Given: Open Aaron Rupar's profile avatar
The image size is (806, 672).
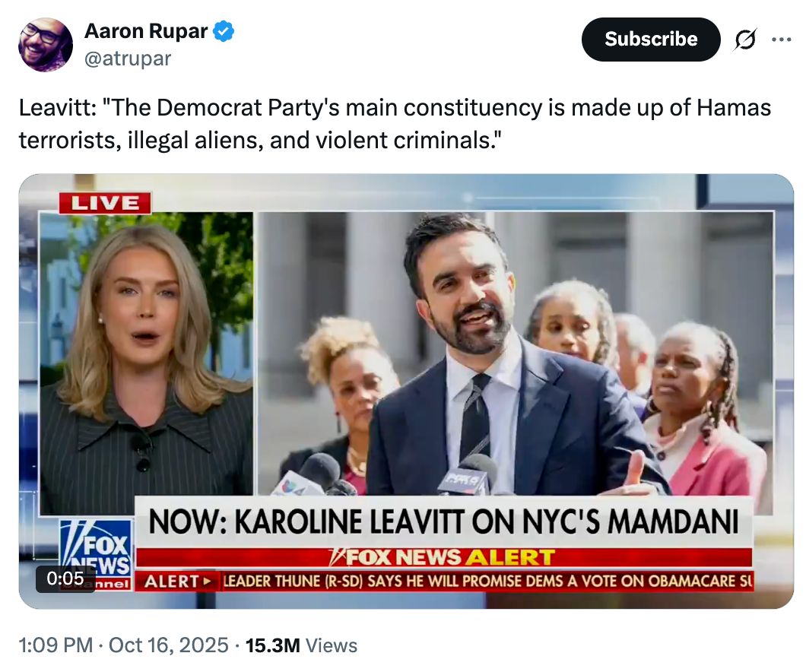Looking at the screenshot, I should 45,45.
